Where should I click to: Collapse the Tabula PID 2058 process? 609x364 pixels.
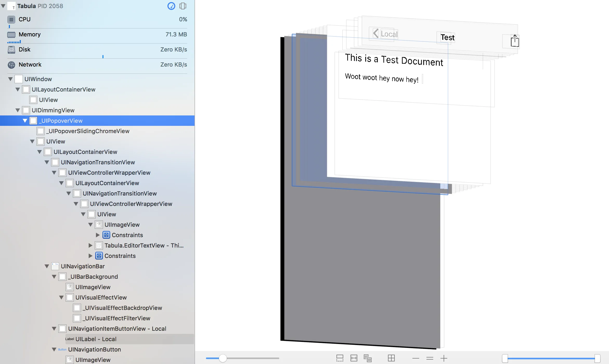(3, 6)
